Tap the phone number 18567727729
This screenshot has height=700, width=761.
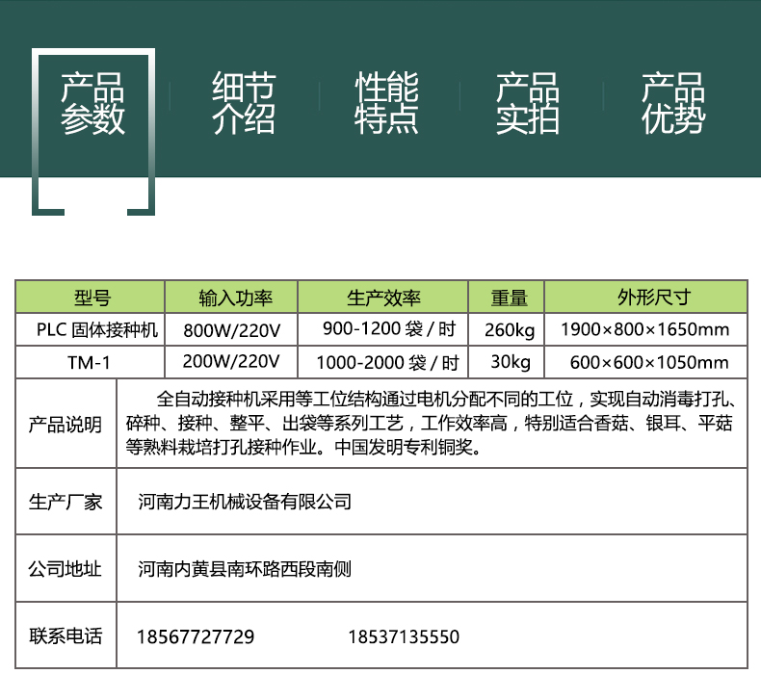(197, 636)
